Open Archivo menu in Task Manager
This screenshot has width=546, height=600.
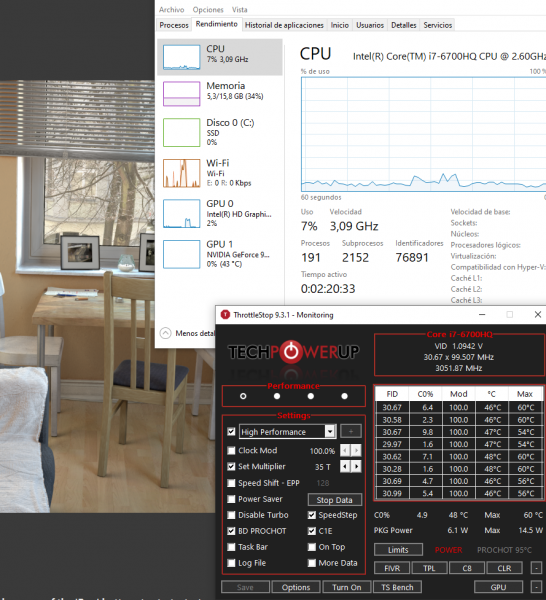(171, 10)
